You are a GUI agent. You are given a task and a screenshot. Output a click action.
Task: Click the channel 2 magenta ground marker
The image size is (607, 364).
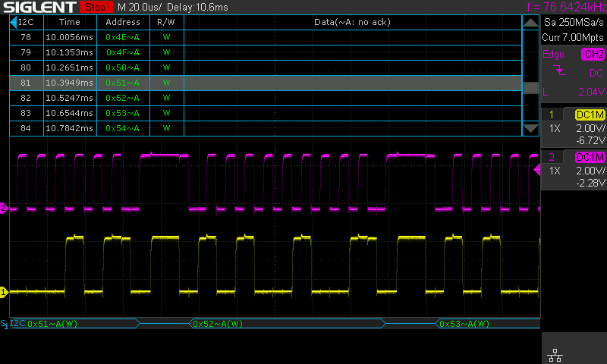tap(4, 208)
